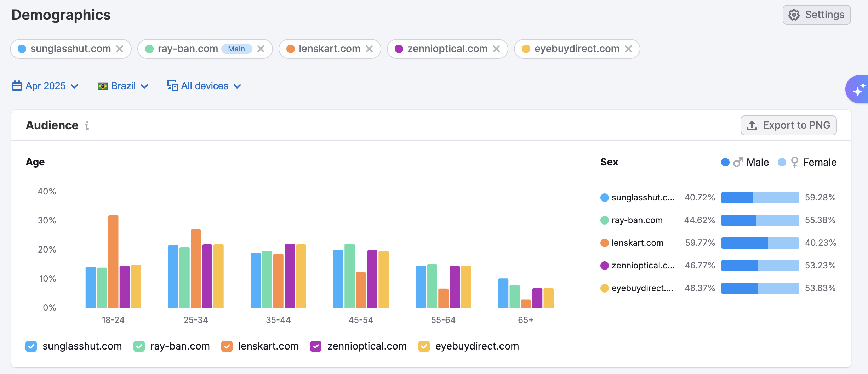The height and width of the screenshot is (374, 868).
Task: Click the orange lenskart 18-24 bar
Action: pyautogui.click(x=113, y=261)
